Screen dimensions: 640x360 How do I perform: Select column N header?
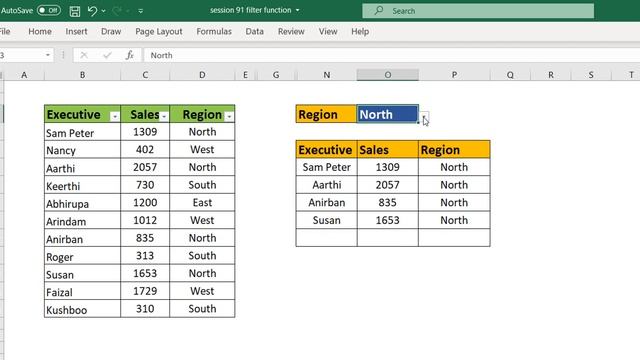[327, 75]
